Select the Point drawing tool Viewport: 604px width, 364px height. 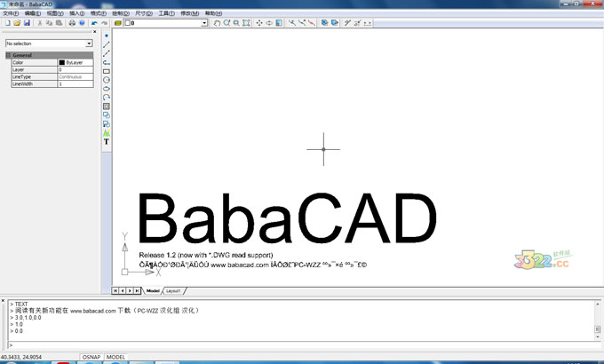107,36
